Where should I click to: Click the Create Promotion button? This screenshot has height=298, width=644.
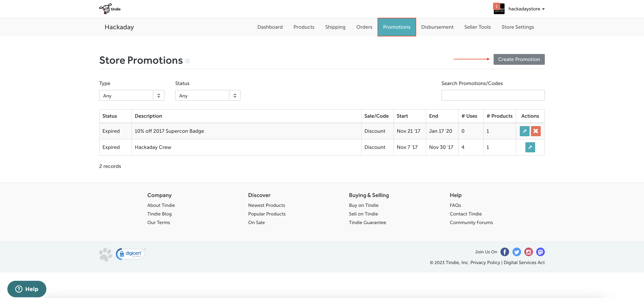(x=519, y=59)
